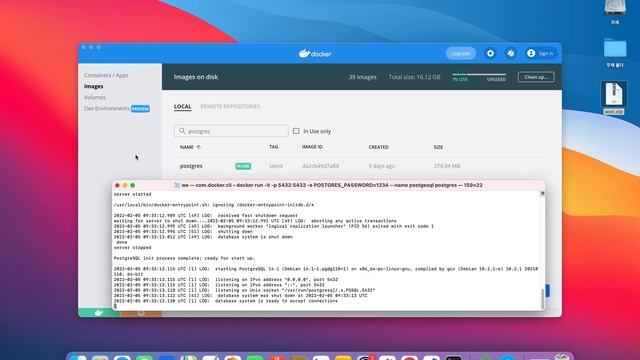The height and width of the screenshot is (360, 640).
Task: Open the Troubleshoot bug icon
Action: tap(511, 53)
